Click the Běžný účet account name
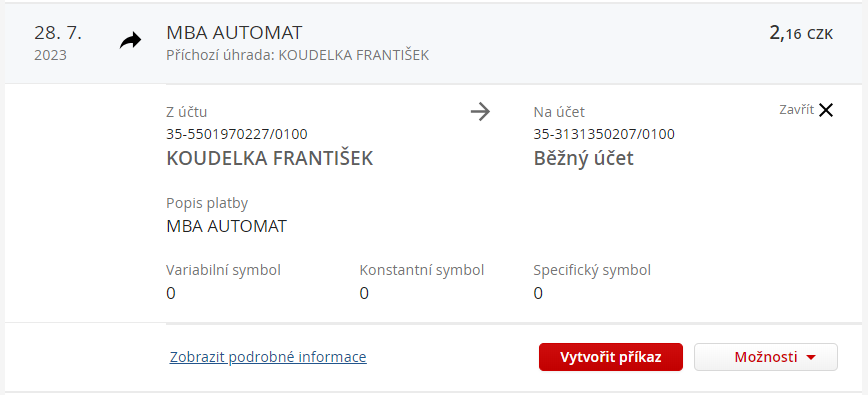This screenshot has height=395, width=868. (583, 159)
